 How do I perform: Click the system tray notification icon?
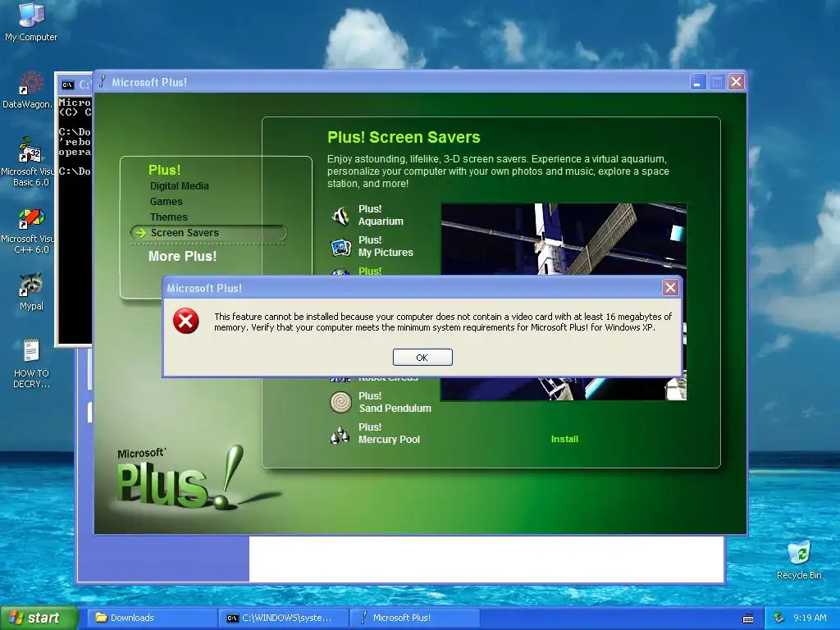(x=779, y=618)
